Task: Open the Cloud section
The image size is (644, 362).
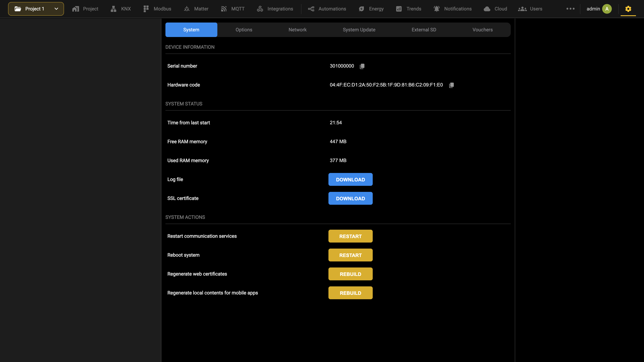Action: pyautogui.click(x=495, y=9)
